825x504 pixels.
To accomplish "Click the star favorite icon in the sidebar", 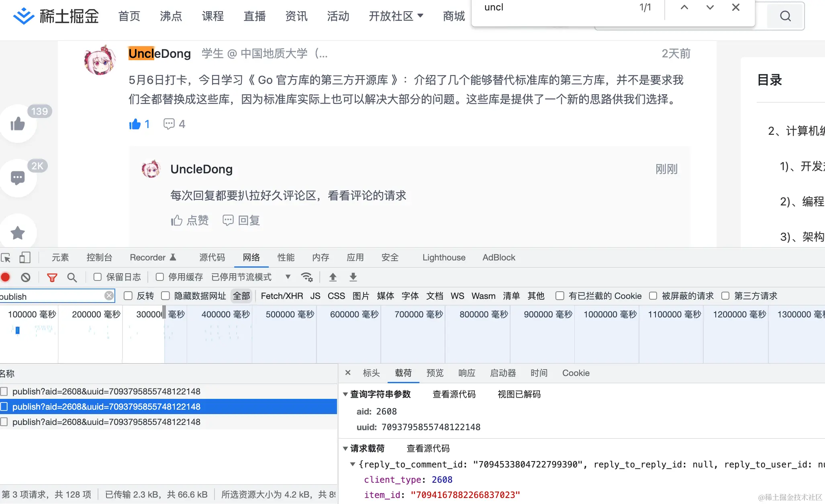I will pyautogui.click(x=18, y=233).
